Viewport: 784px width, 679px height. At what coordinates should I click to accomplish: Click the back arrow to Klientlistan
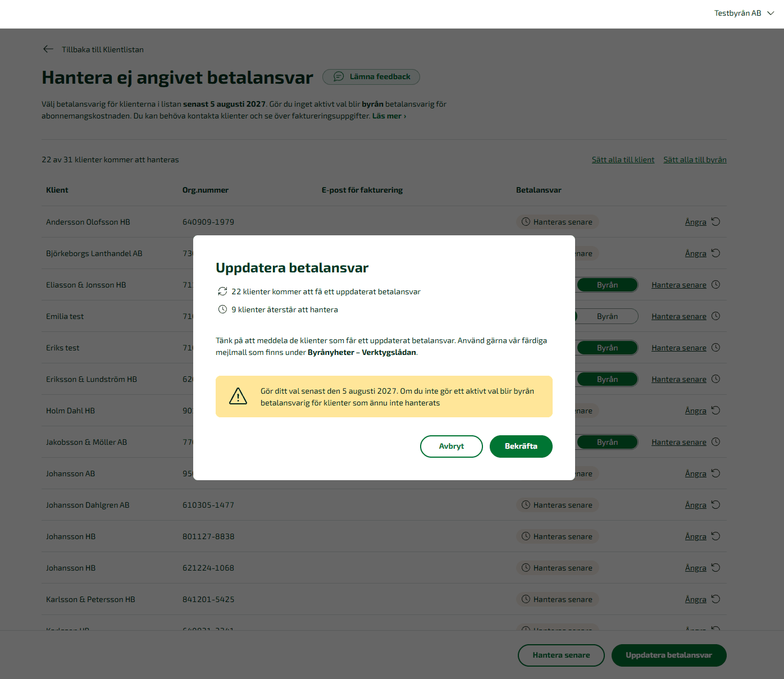tap(48, 49)
